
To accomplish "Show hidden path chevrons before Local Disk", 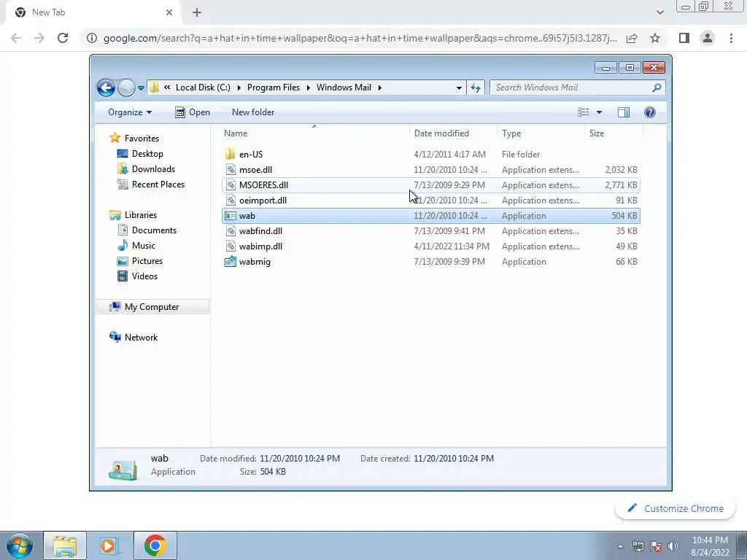I will pos(167,87).
